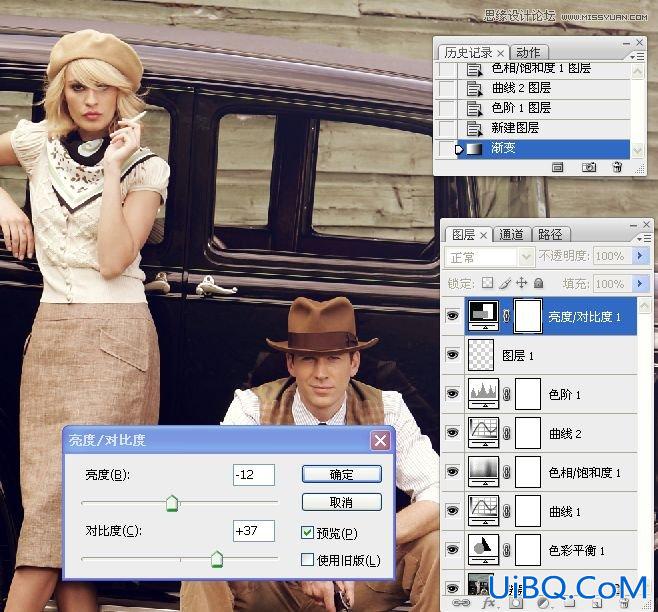Hide the 曲线 2 layer visibility

click(452, 432)
